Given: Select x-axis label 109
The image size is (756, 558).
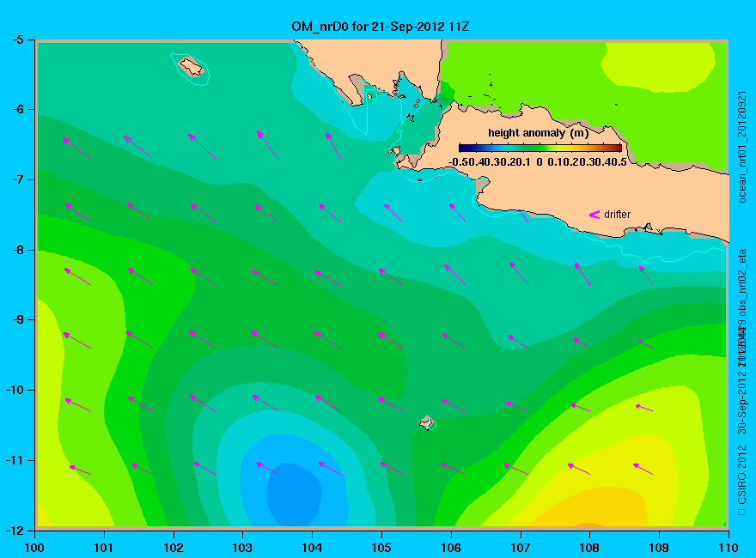Looking at the screenshot, I should click(x=659, y=548).
